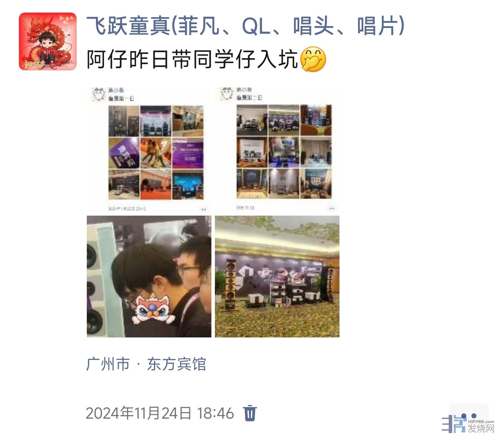This screenshot has height=440, width=504.
Task: Click the HIFI168 发烧网 watermark logo
Action: pos(468,424)
